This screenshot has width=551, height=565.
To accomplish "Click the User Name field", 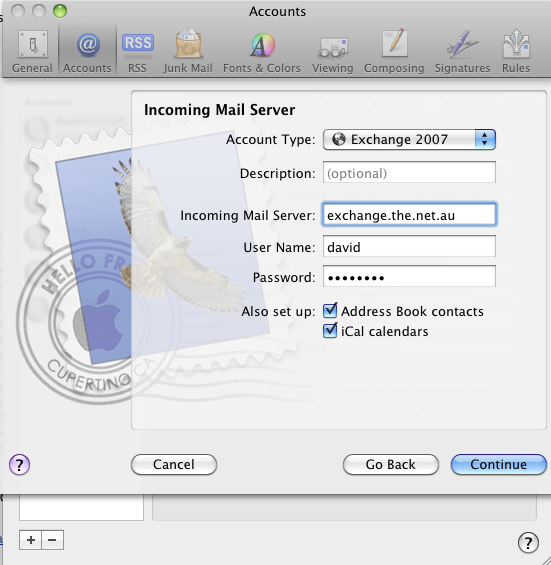I will point(409,246).
